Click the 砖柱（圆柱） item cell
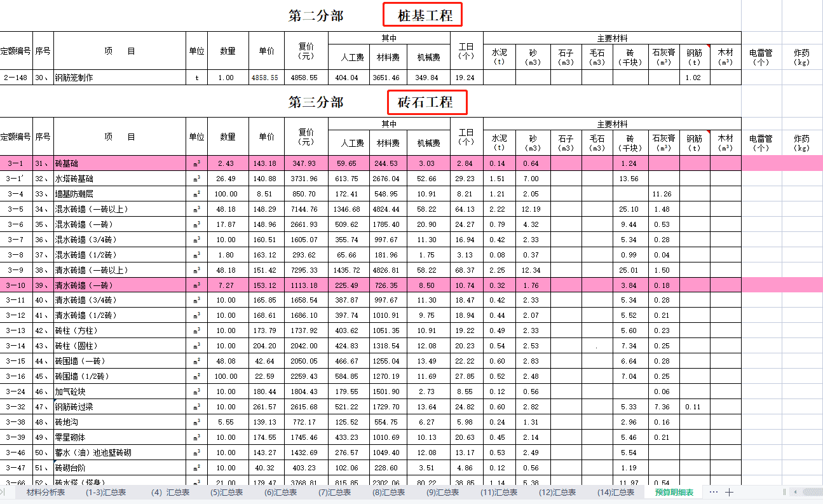823x504 pixels. 119,346
